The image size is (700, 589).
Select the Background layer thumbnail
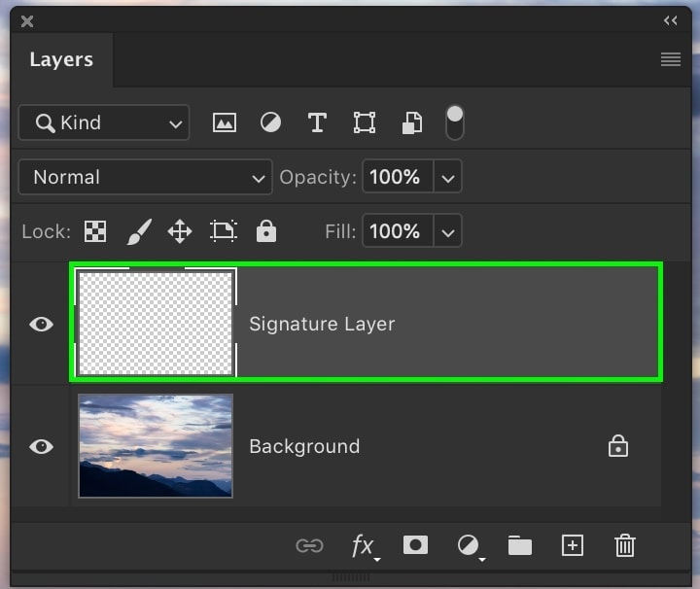point(156,446)
